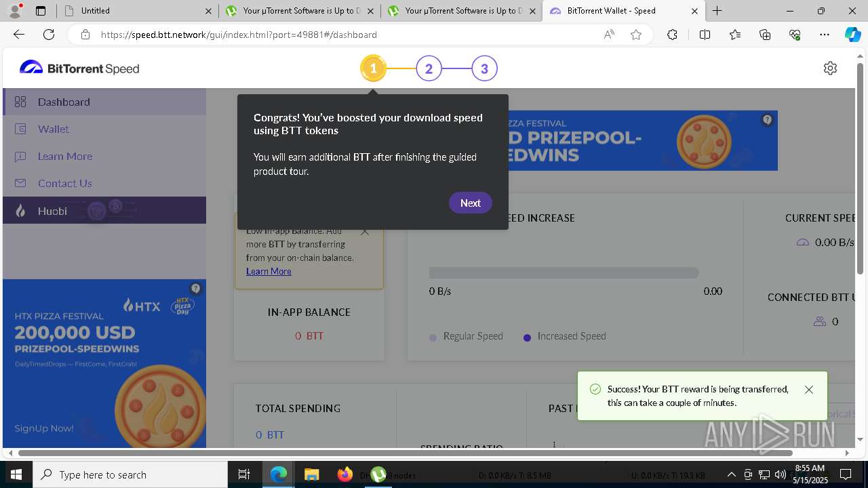Open the tab actions menu icon
The image size is (868, 488).
pyautogui.click(x=41, y=11)
